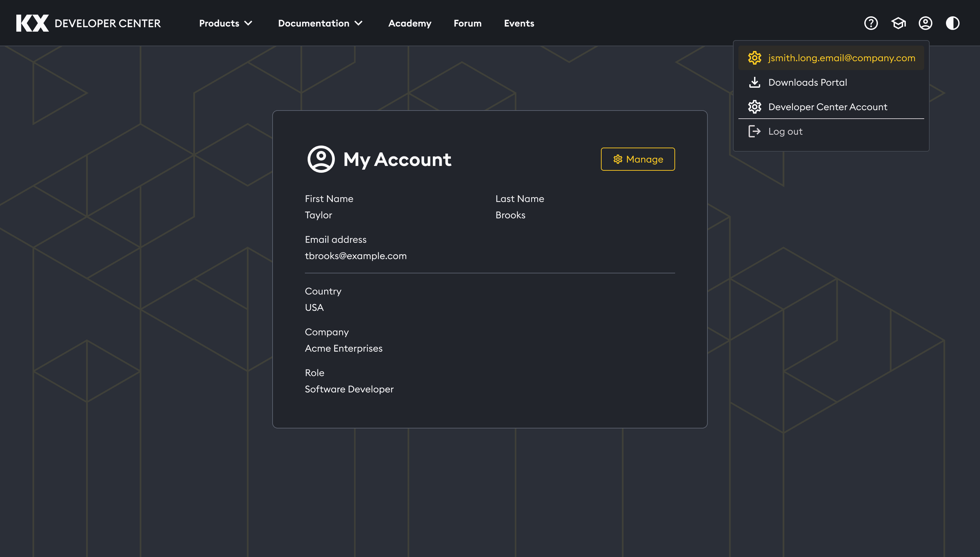Go to the Events page
This screenshot has width=980, height=557.
point(519,23)
